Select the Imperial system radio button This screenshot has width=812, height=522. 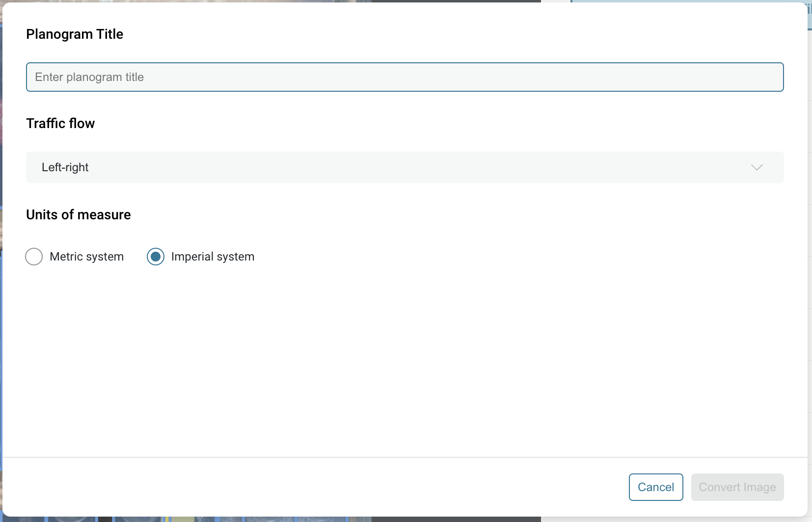[x=156, y=257]
